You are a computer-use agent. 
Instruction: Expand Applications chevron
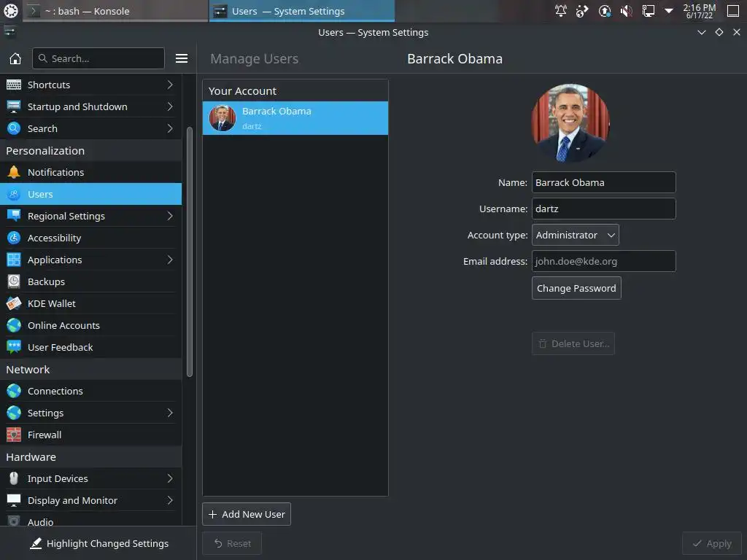pyautogui.click(x=169, y=260)
